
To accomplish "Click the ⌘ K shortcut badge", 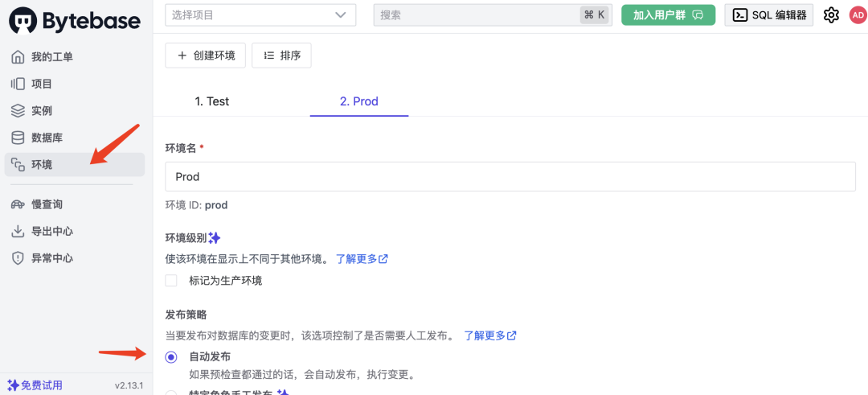I will (595, 15).
